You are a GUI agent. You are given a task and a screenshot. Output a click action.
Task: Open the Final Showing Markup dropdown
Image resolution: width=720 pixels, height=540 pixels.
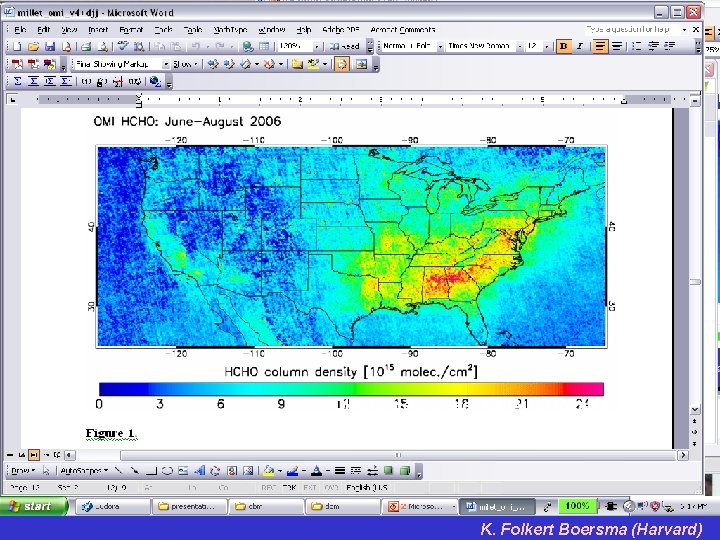coord(166,64)
